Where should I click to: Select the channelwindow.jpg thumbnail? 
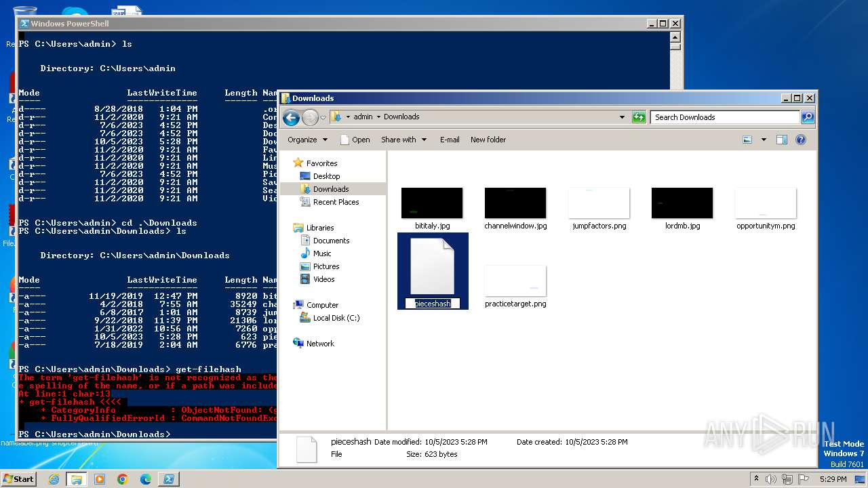pos(515,203)
